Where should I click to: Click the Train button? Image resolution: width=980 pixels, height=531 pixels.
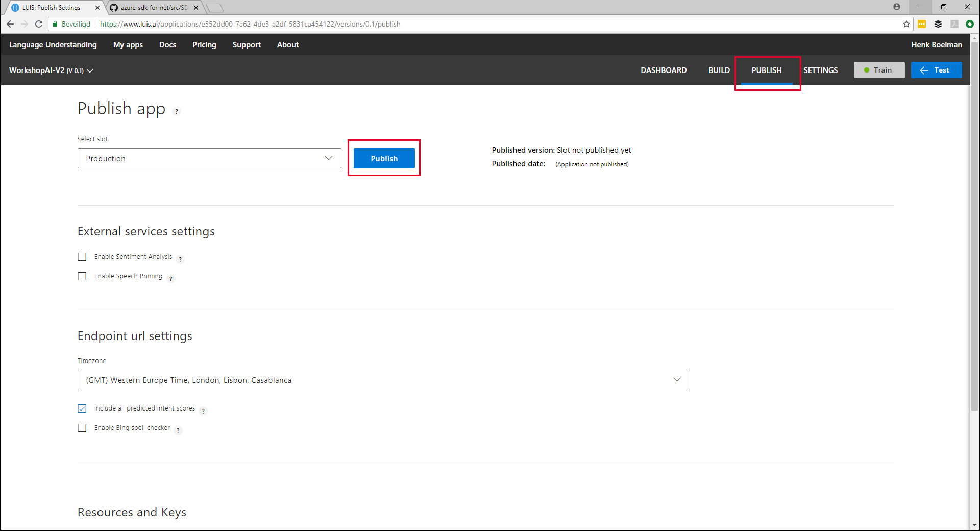879,70
